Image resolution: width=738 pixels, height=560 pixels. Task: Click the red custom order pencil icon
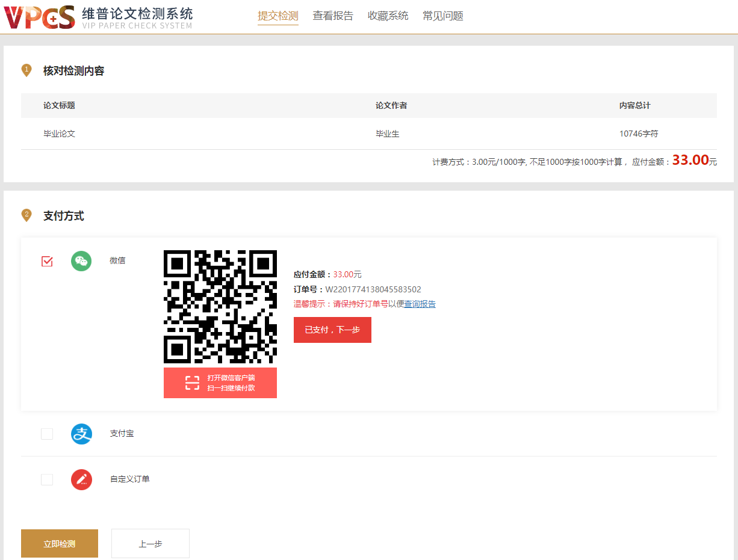pos(81,479)
